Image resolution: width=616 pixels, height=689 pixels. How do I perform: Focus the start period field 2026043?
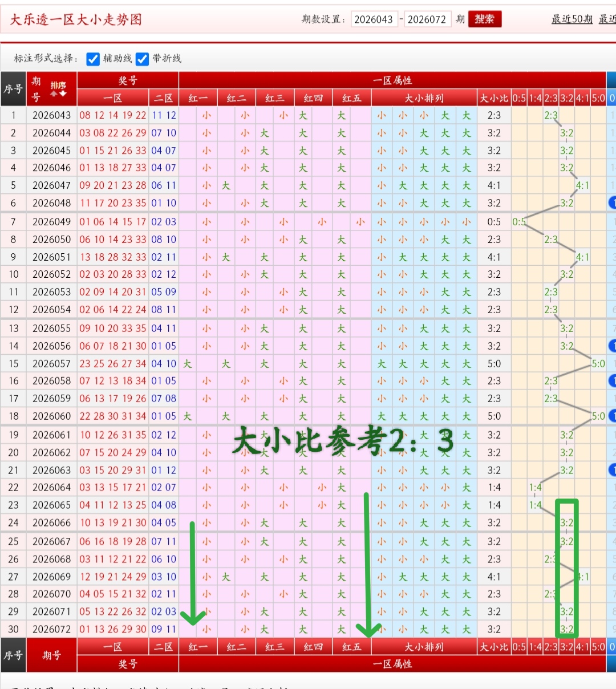coord(374,19)
